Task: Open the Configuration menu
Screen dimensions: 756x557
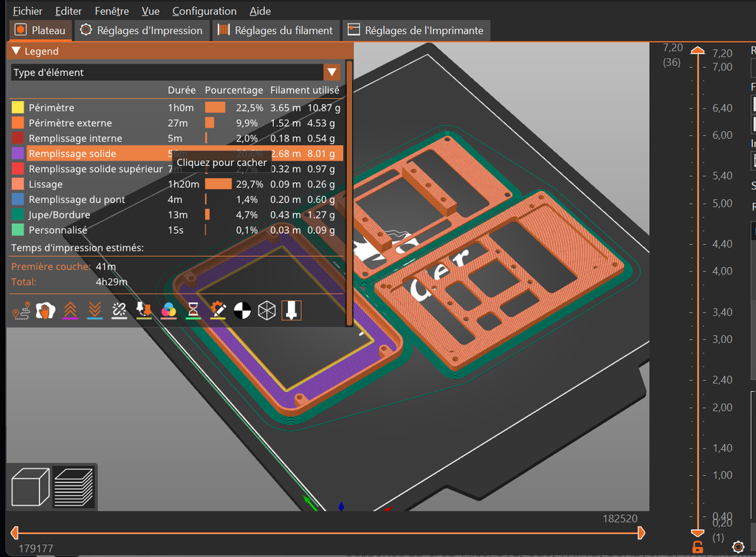Action: (x=205, y=11)
